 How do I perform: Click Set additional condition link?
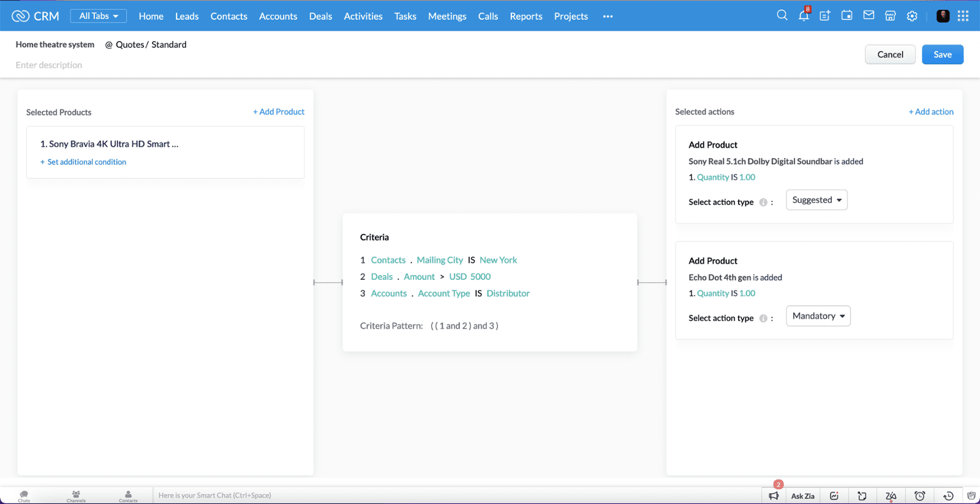pos(86,162)
